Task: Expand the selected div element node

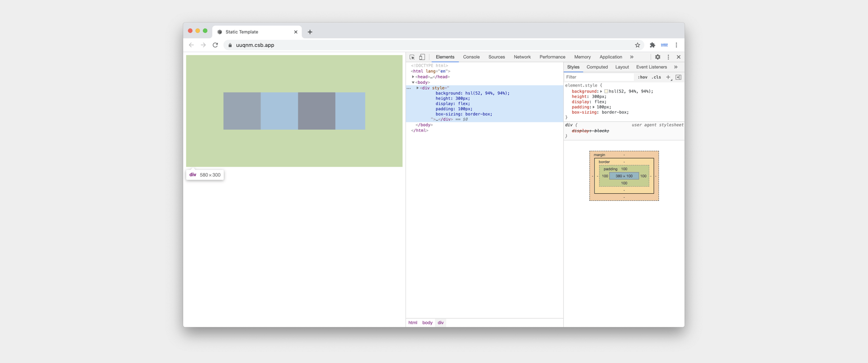Action: (417, 88)
